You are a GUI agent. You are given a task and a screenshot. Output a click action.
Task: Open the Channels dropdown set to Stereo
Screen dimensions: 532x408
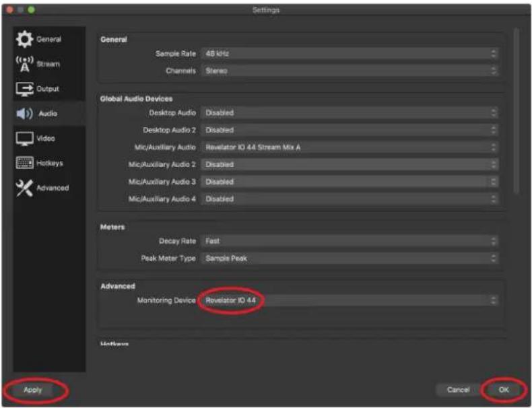[x=350, y=71]
